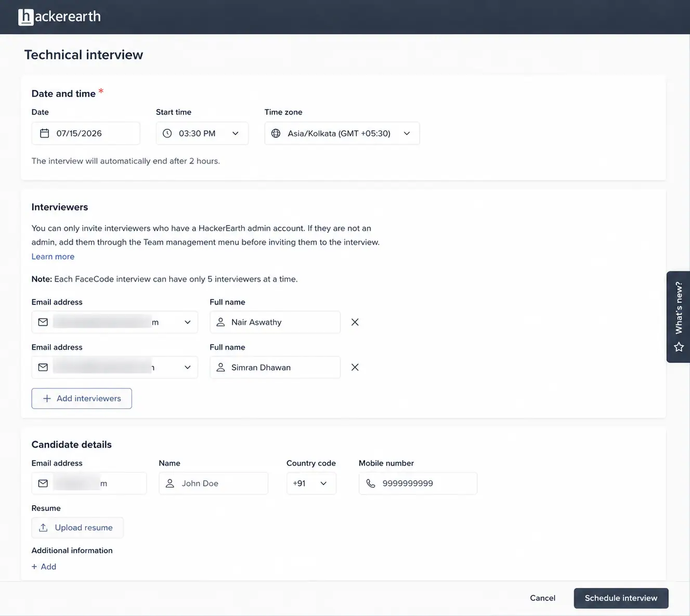Viewport: 690px width, 616px height.
Task: Click text about interview ending after 2 hours
Action: click(126, 161)
